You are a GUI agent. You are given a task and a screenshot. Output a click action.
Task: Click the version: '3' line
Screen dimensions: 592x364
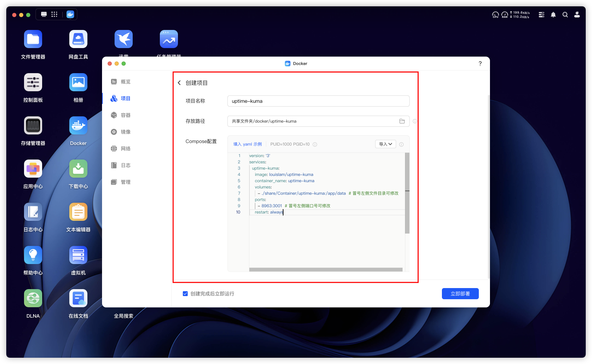click(259, 156)
